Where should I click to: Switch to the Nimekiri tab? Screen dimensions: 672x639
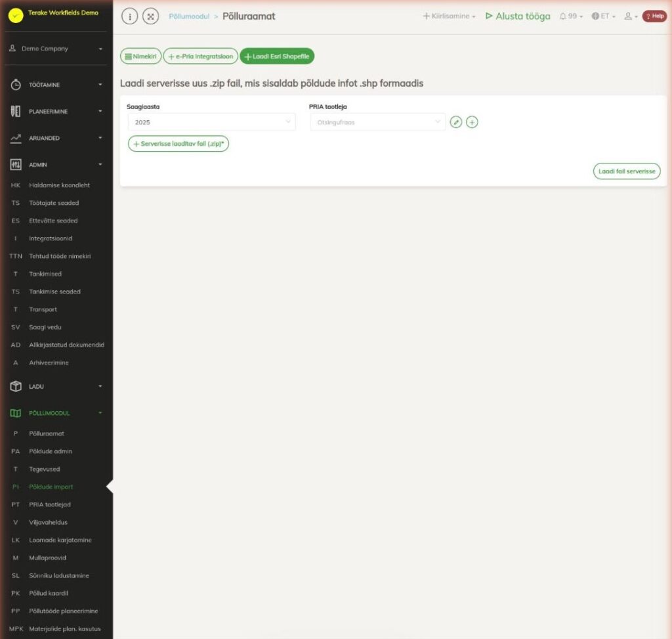140,56
